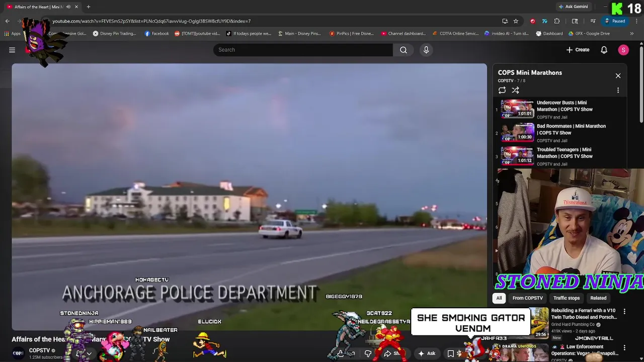Image resolution: width=644 pixels, height=362 pixels.
Task: Open a new browser tab
Action: (88, 7)
